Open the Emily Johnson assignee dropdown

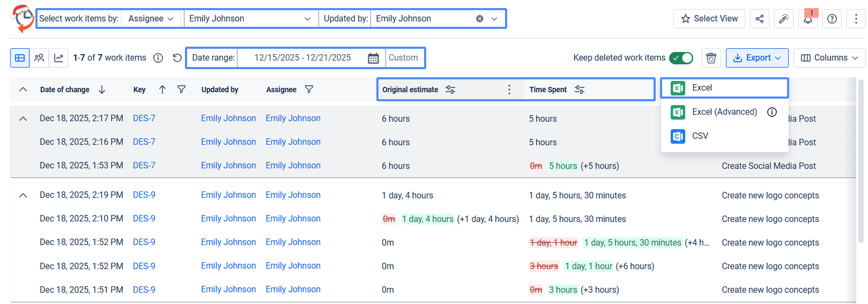click(251, 19)
